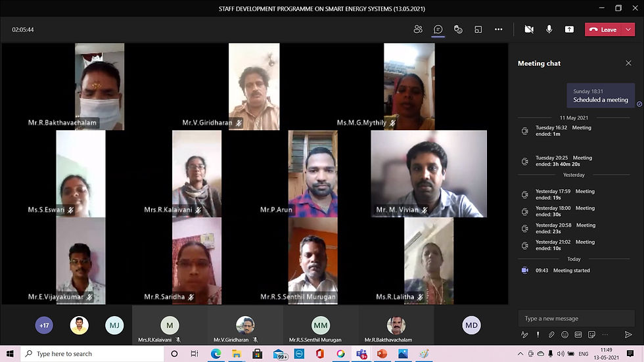The image size is (644, 362).
Task: Select Ms.S.Eswari video tile
Action: (x=80, y=173)
